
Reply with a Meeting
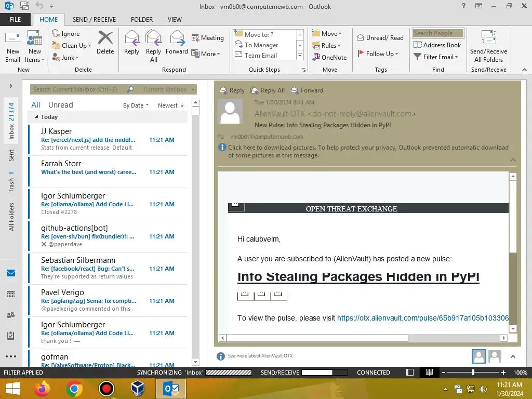208,37
